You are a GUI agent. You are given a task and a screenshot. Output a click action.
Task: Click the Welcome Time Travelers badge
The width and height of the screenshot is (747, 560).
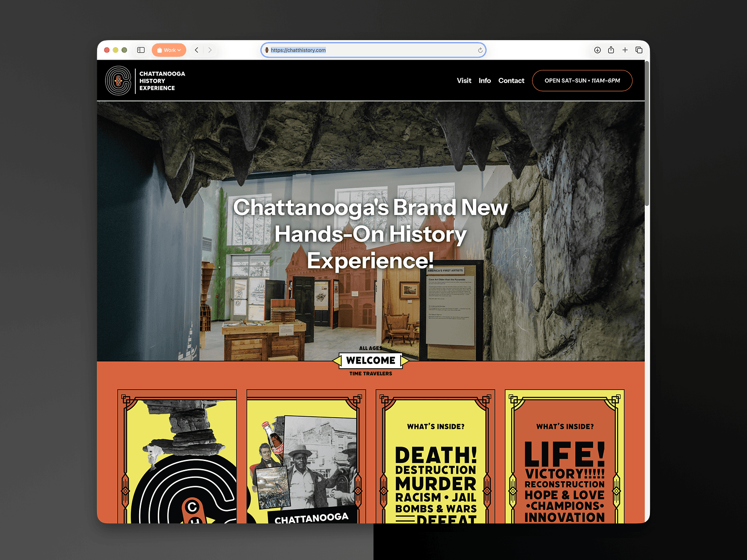pos(371,361)
